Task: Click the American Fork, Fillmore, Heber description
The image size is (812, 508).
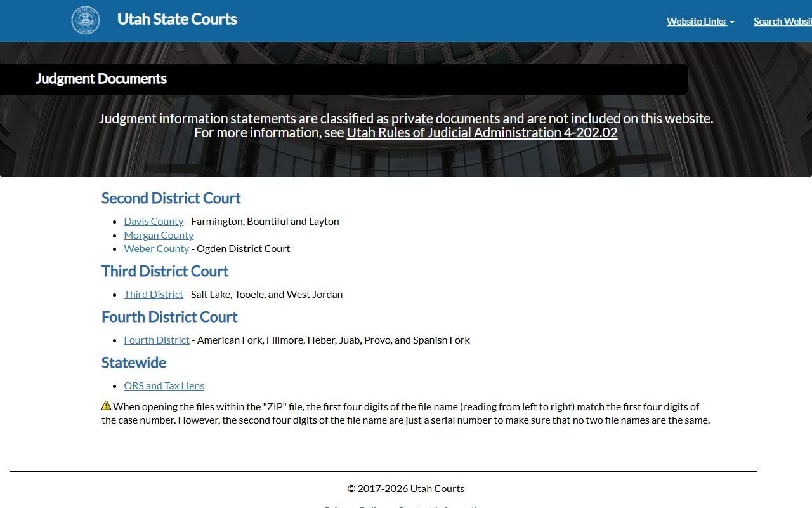Action: click(334, 340)
